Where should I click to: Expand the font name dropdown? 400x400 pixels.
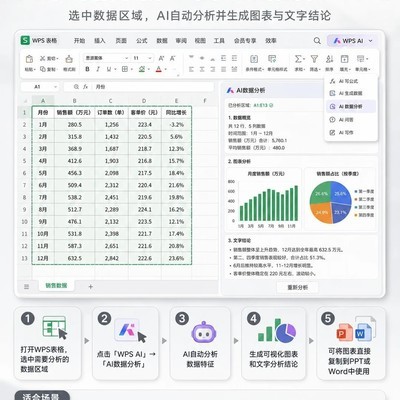point(127,58)
